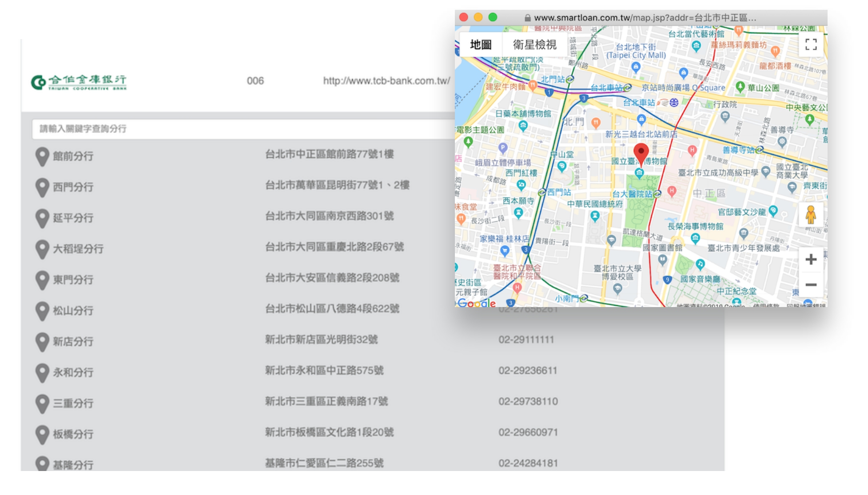
Task: Switch to the 衛星檢視 satellite view tab
Action: [x=534, y=44]
